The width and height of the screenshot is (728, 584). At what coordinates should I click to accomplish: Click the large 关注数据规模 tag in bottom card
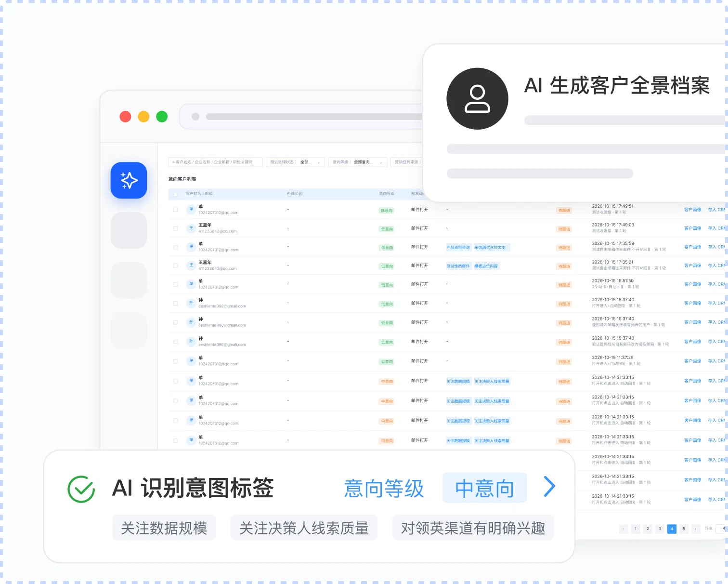point(164,528)
